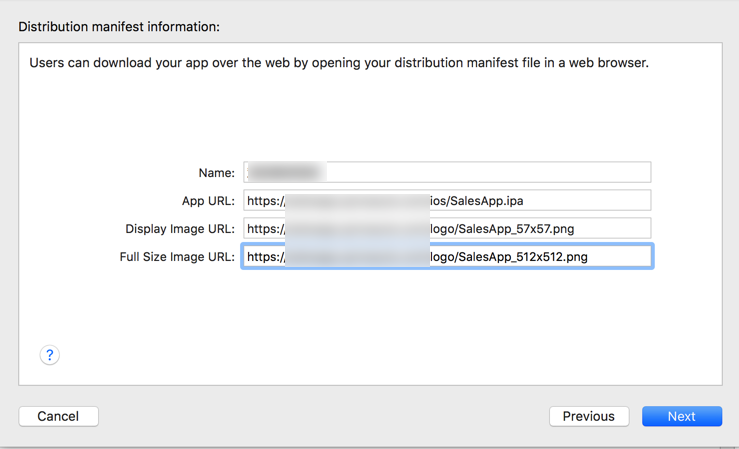Place cursor on "SalesApp_512x512.png" text
Image resolution: width=739 pixels, height=449 pixels.
[522, 257]
